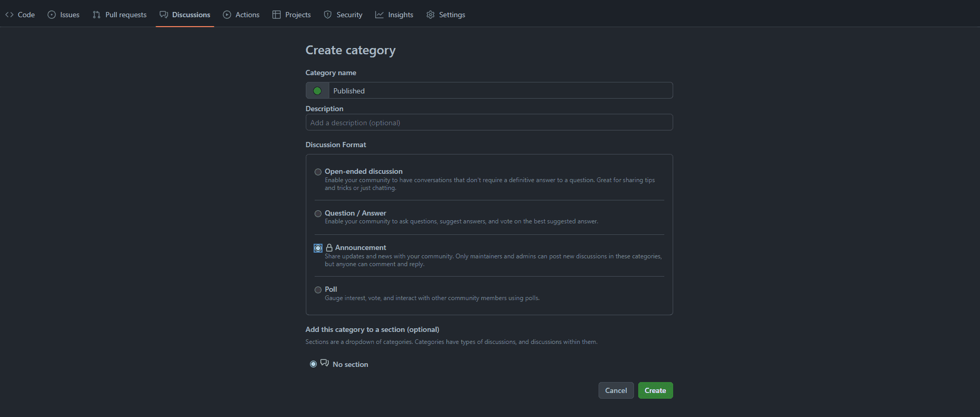Focus the Description input field

(x=489, y=123)
